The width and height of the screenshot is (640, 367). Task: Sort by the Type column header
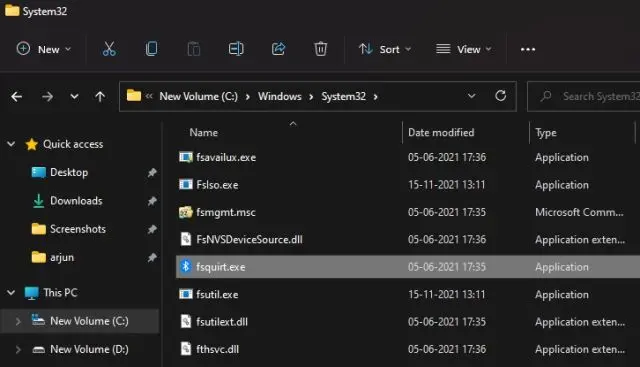(x=546, y=133)
